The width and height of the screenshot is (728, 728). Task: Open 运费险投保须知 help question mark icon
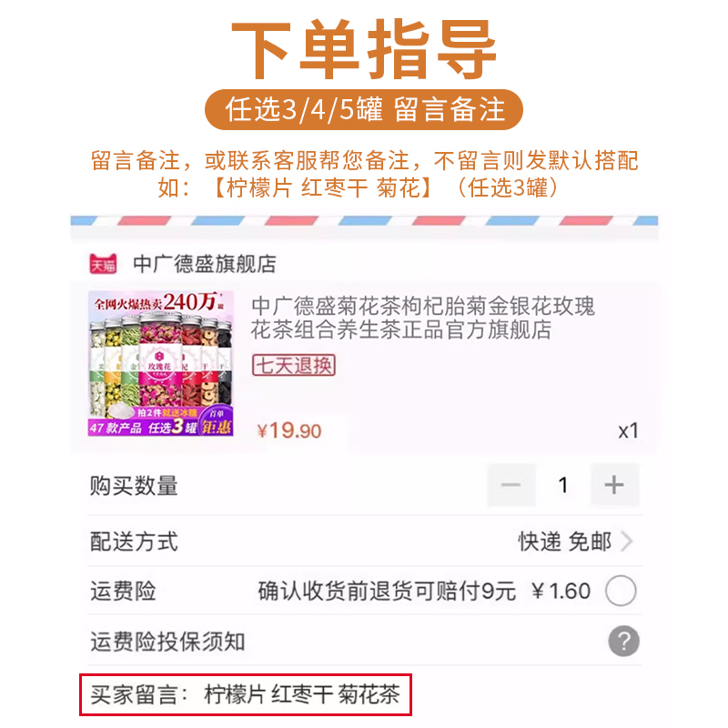pyautogui.click(x=623, y=642)
